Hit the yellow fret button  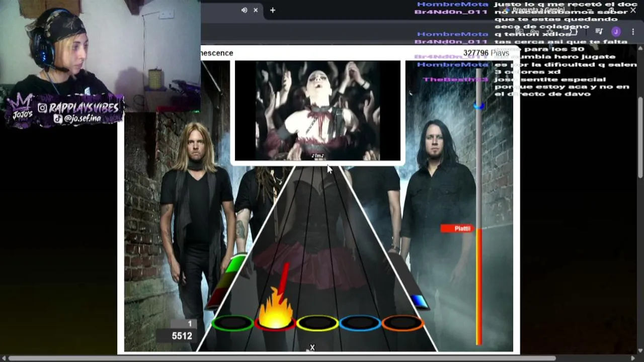tap(317, 323)
